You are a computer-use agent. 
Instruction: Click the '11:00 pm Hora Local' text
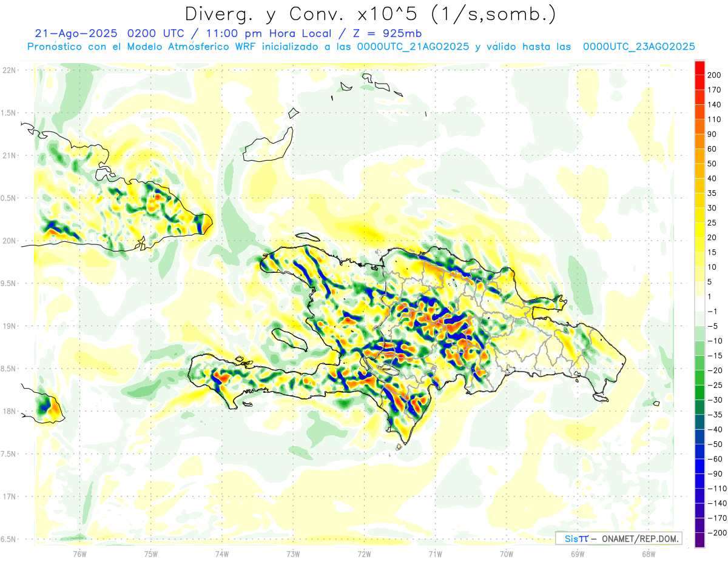point(271,33)
